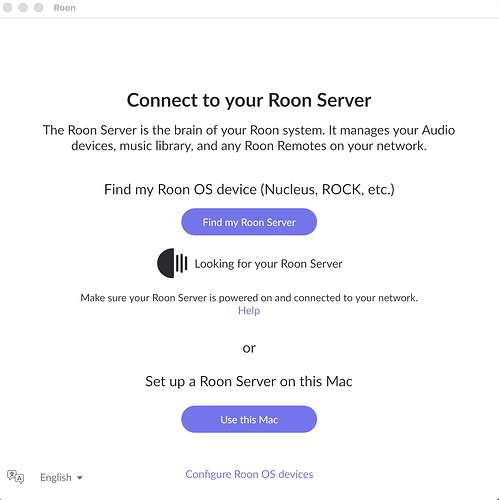Click the Make sure your Roon Server is powered on text
Image resolution: width=499 pixels, height=500 pixels.
(x=249, y=298)
